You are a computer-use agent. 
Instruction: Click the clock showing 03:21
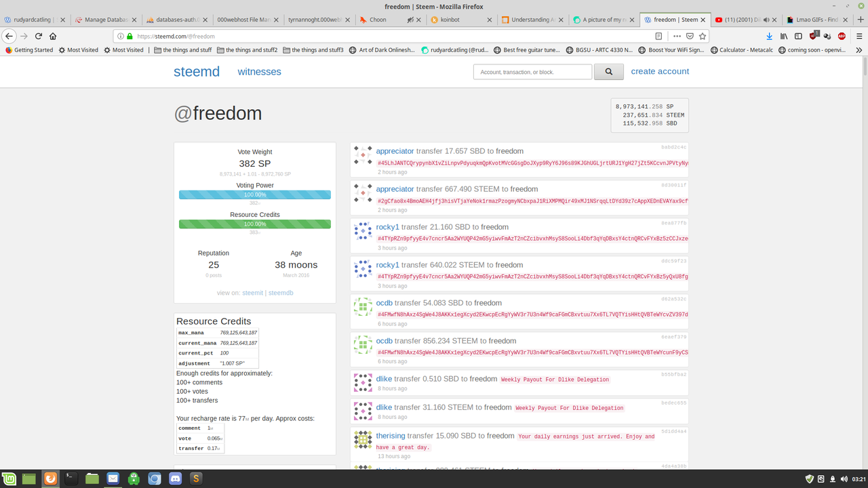(x=858, y=479)
